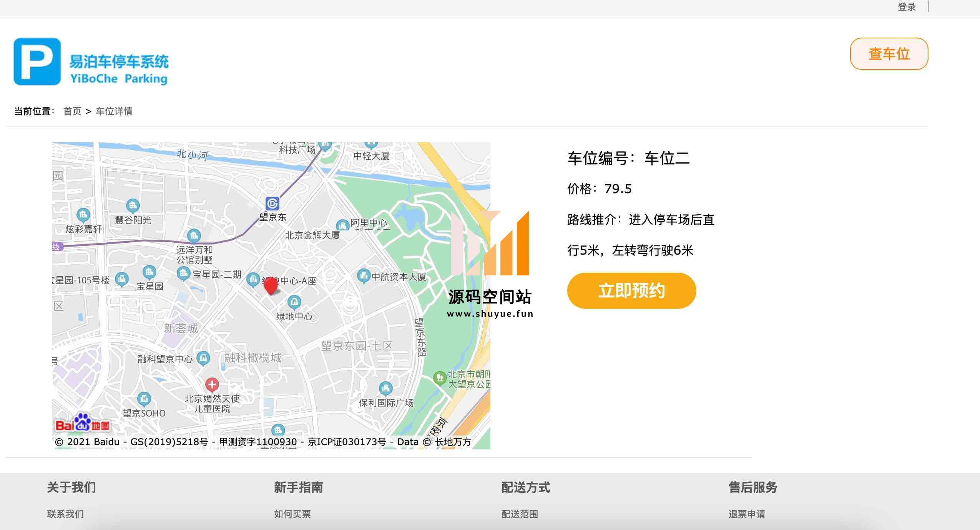Click the 科技广场 building icon on the map
This screenshot has height=530, width=980.
click(325, 146)
